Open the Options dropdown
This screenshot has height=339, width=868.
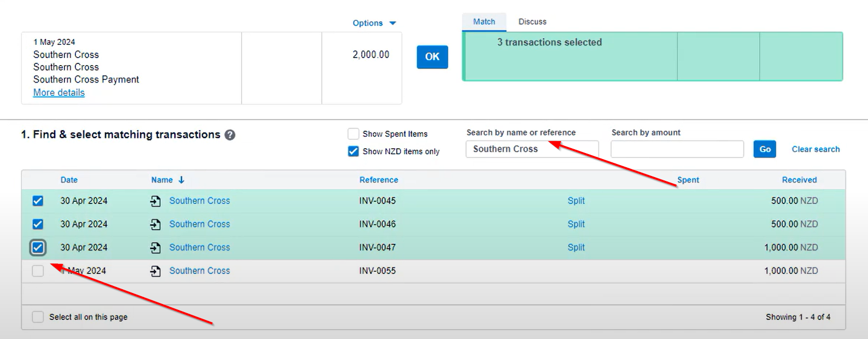pos(374,23)
